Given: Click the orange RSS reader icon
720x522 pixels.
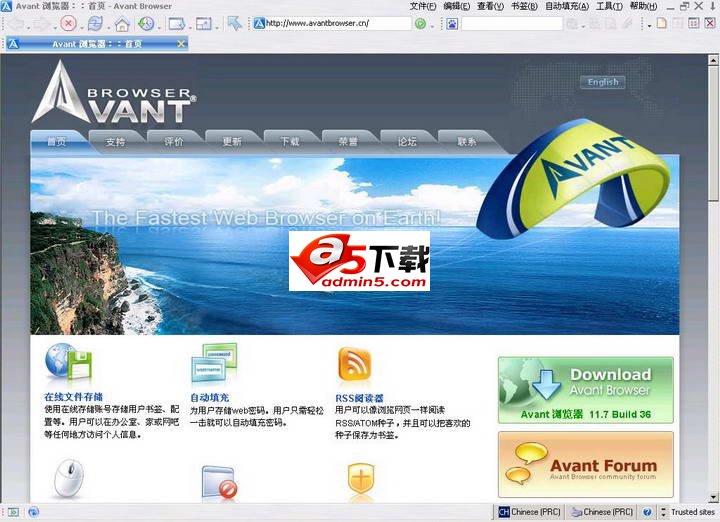Looking at the screenshot, I should pos(354,365).
